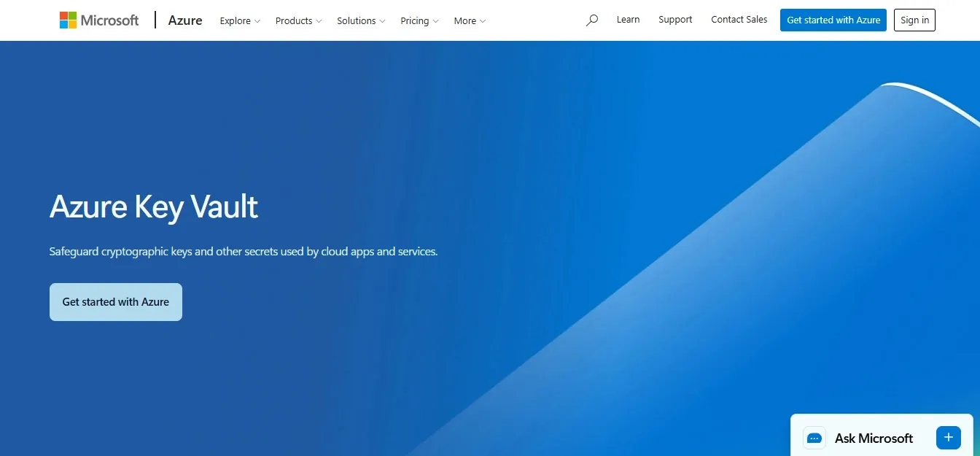Open the Solutions menu
The image size is (980, 456).
coord(362,20)
